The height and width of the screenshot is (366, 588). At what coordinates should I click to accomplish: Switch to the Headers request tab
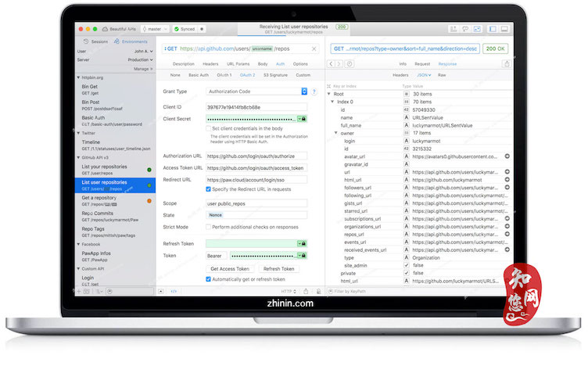click(x=210, y=63)
